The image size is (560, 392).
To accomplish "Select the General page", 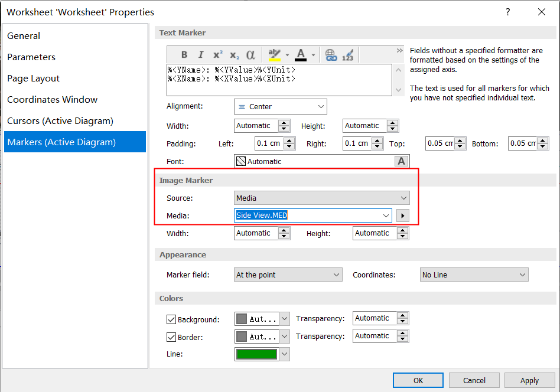I will click(x=75, y=35).
